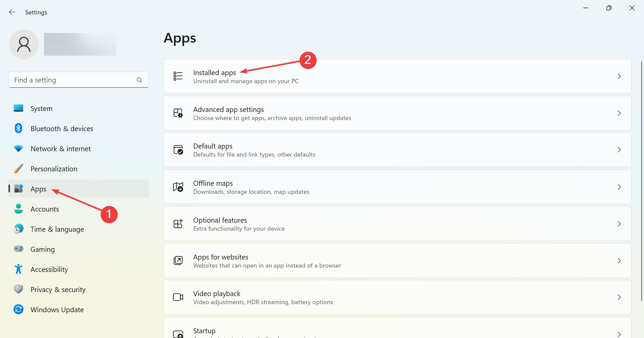Click the Bluetooth icon in sidebar
This screenshot has width=644, height=338.
click(x=18, y=128)
